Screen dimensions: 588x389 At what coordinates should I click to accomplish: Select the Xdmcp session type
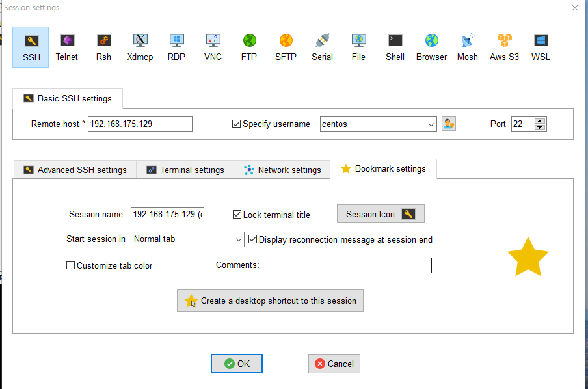pyautogui.click(x=140, y=47)
